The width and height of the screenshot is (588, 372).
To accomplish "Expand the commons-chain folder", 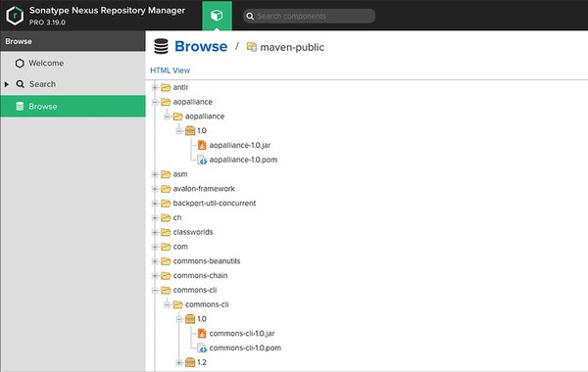I will pyautogui.click(x=155, y=276).
